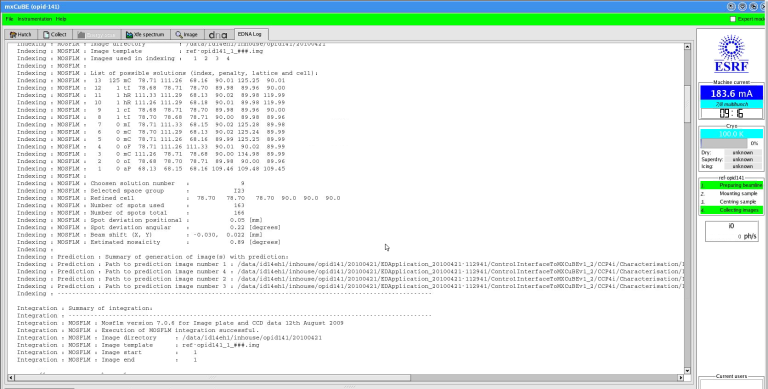Click the integration Image start line
This screenshot has width=768, height=389.
[107, 352]
